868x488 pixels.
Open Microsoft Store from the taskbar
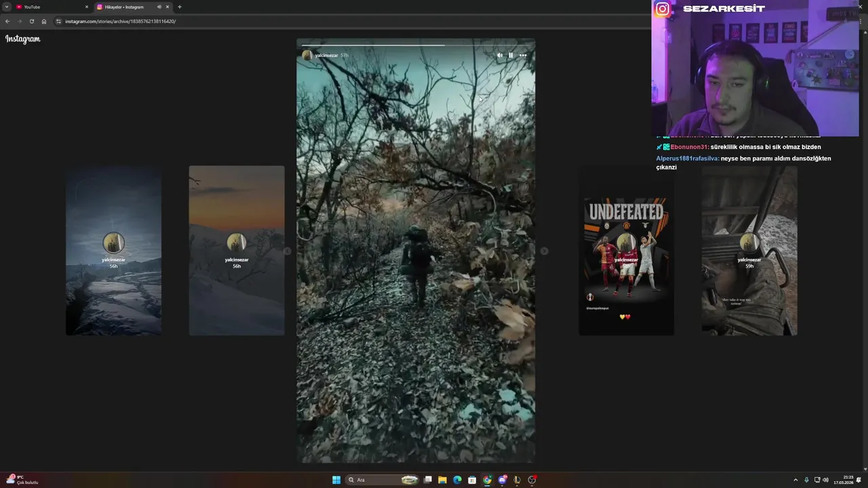[x=472, y=480]
